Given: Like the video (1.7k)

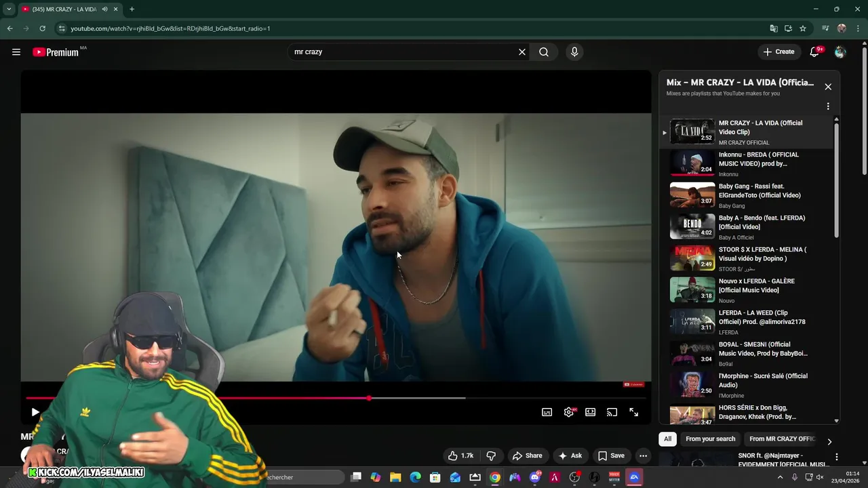Looking at the screenshot, I should (x=460, y=456).
